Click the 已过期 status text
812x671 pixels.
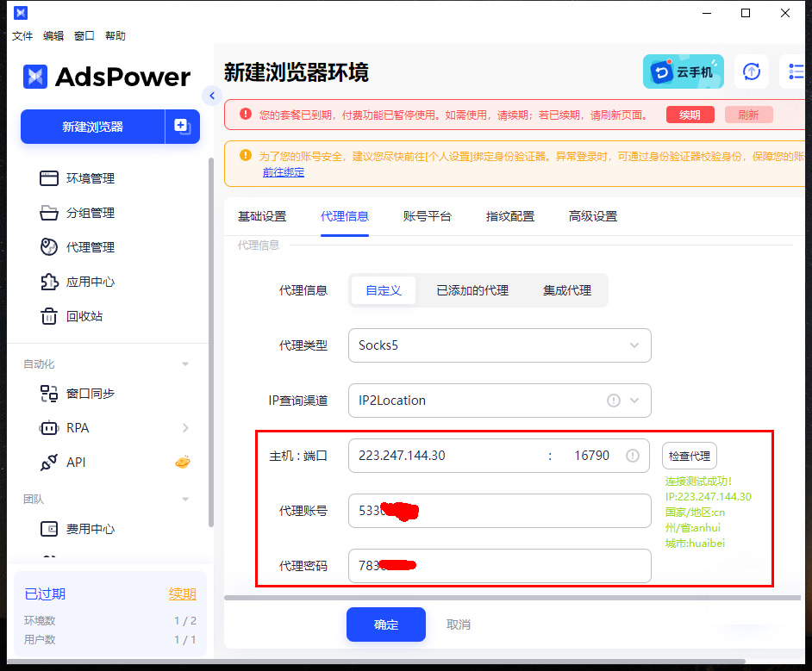tap(45, 594)
